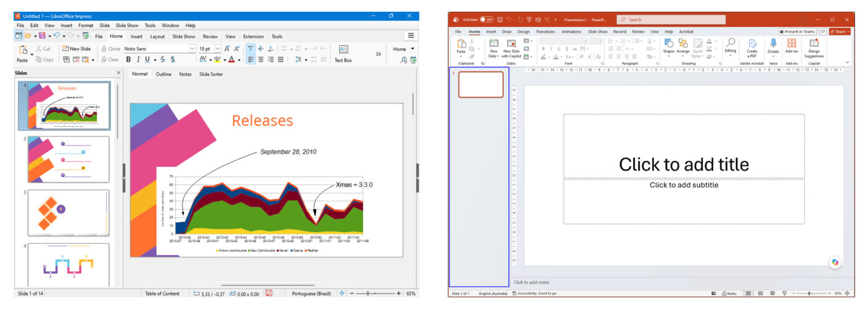Click Cut in Impress toolbar
868x309 pixels.
click(x=43, y=48)
